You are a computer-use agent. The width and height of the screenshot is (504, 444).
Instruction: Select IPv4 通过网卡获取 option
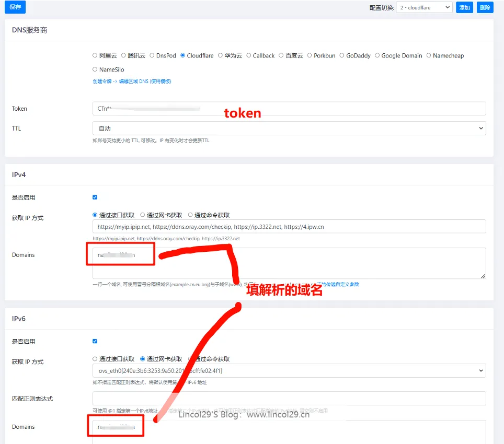tap(142, 215)
